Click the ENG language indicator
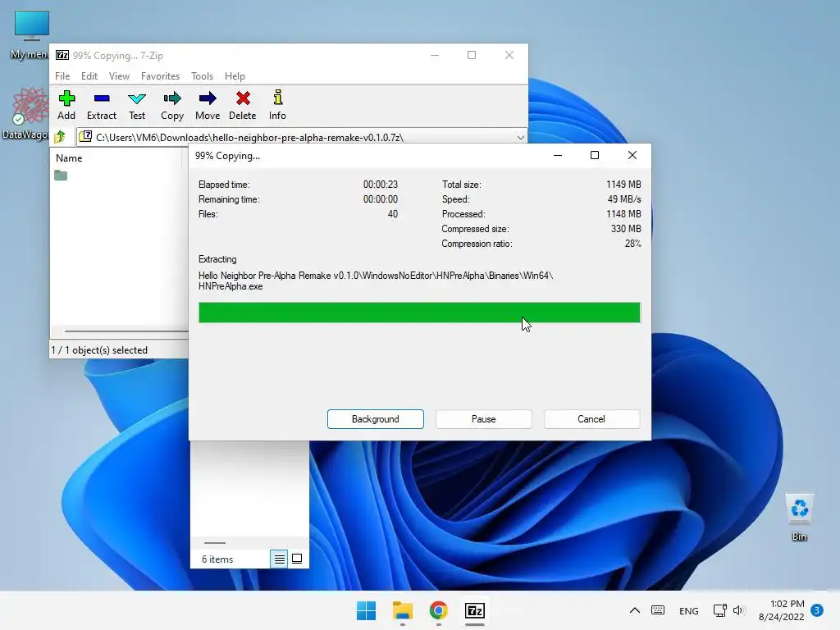840x630 pixels. tap(688, 610)
